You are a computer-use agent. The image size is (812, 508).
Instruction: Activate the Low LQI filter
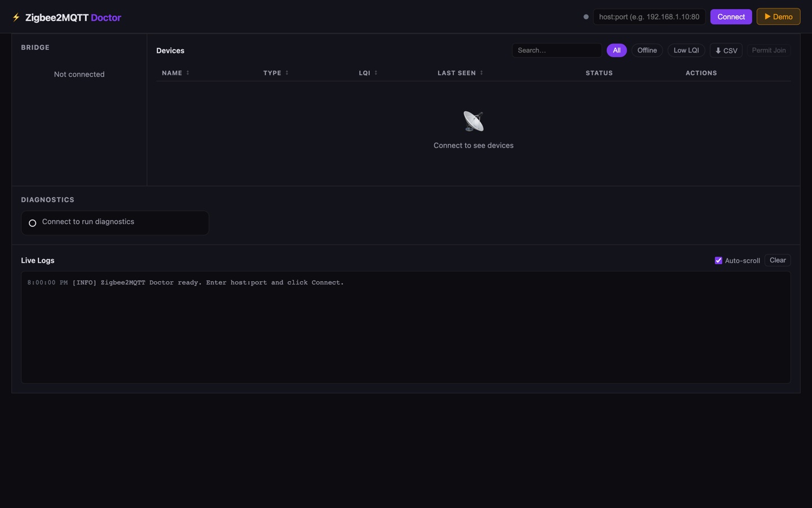(686, 50)
